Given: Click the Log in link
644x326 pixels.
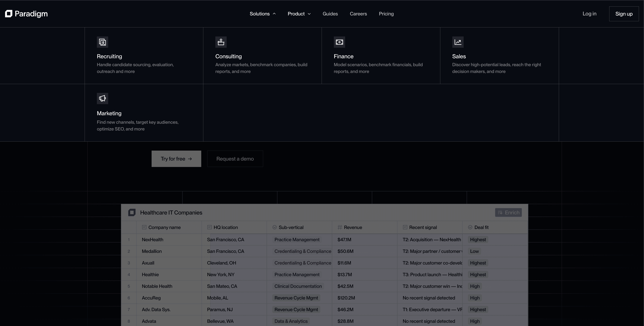Looking at the screenshot, I should click(589, 14).
